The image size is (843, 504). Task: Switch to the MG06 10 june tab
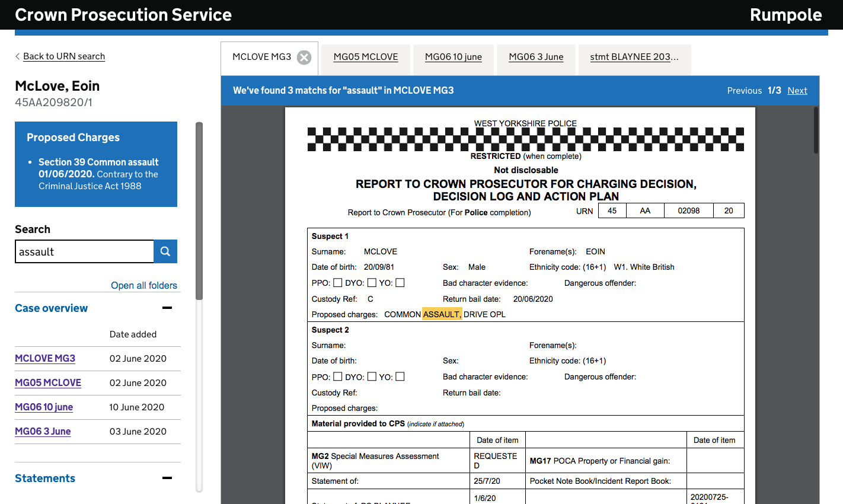(x=454, y=57)
